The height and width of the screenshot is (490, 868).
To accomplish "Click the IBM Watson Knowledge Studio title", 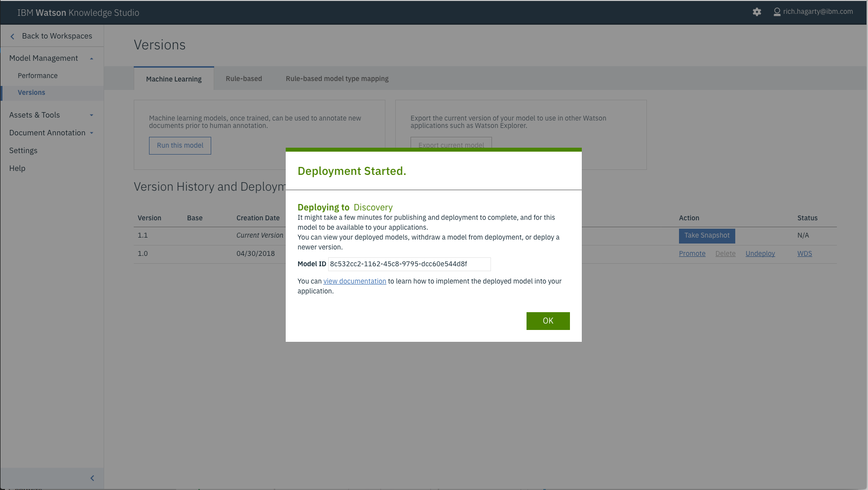I will (x=78, y=13).
